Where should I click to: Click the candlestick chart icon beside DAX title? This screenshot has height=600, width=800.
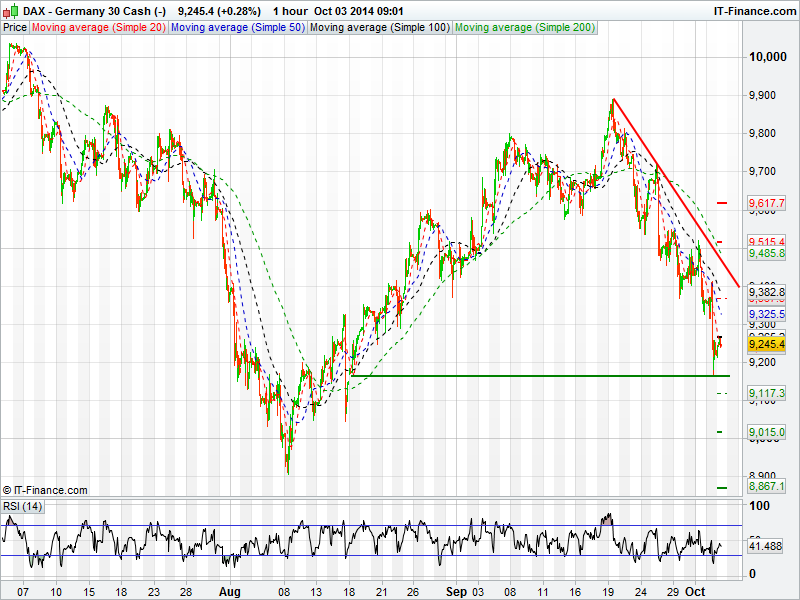tap(10, 11)
